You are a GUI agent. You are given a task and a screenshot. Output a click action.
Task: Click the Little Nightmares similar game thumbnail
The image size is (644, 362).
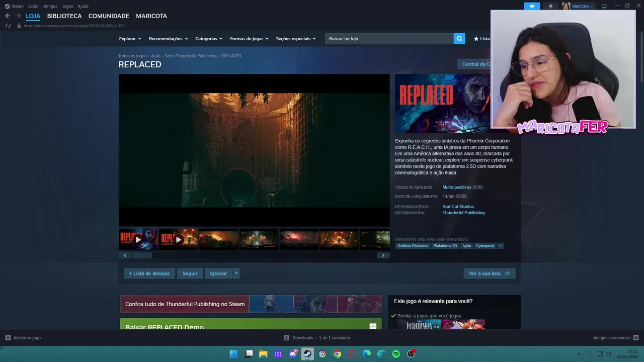[419, 324]
